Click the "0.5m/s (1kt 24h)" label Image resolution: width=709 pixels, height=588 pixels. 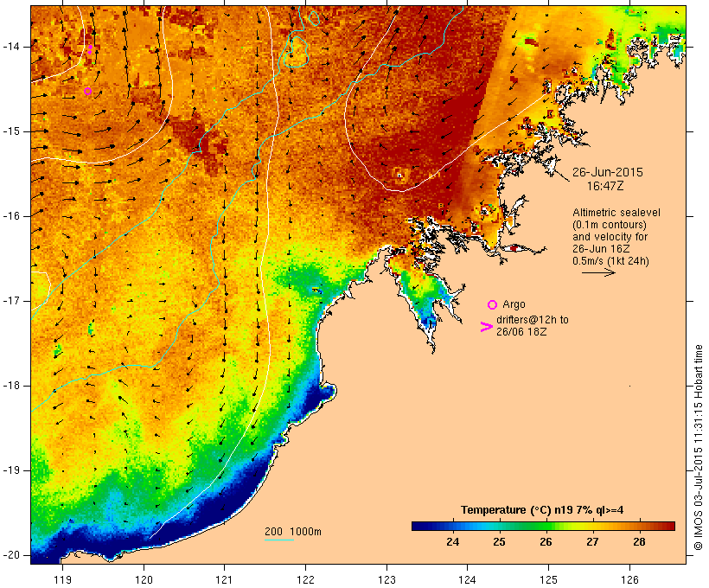(x=610, y=261)
